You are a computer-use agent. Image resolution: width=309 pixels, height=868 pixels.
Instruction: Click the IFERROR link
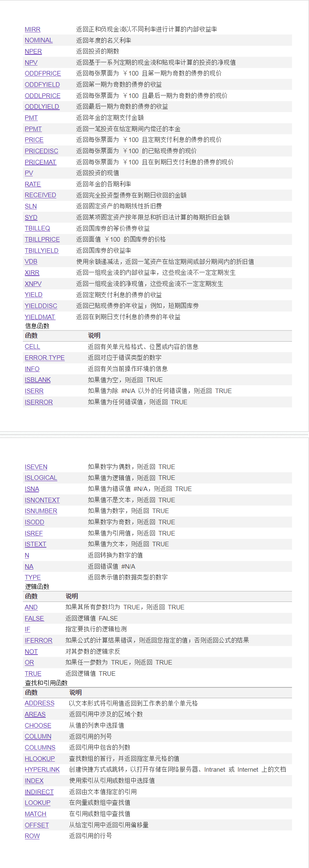(x=39, y=641)
